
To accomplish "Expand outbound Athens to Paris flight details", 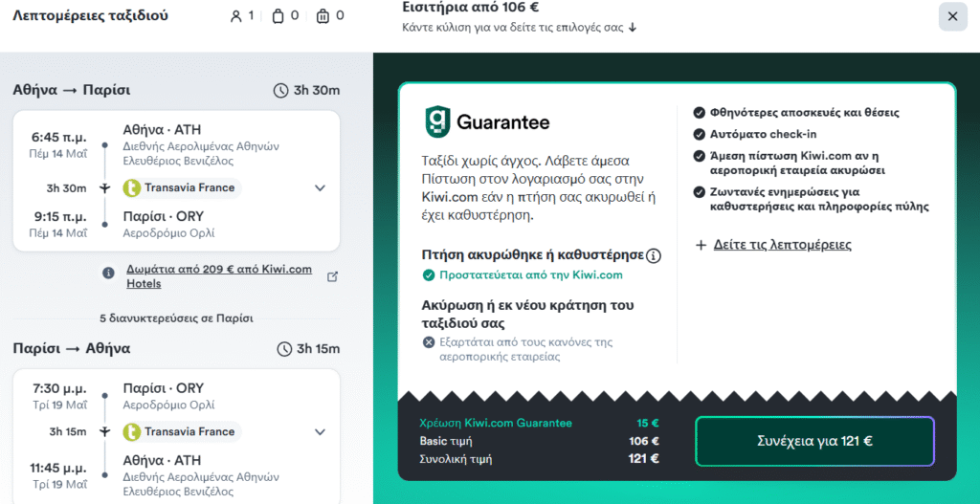I will pos(320,188).
